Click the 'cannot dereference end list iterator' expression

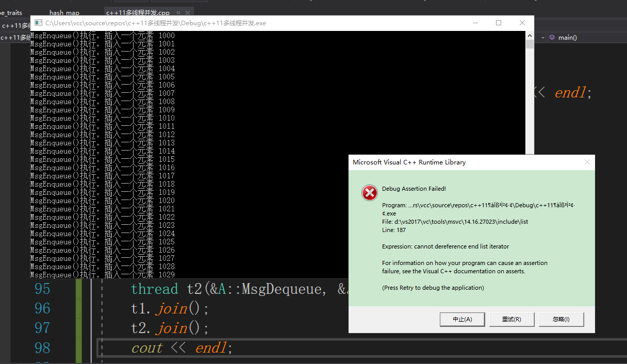pos(461,246)
